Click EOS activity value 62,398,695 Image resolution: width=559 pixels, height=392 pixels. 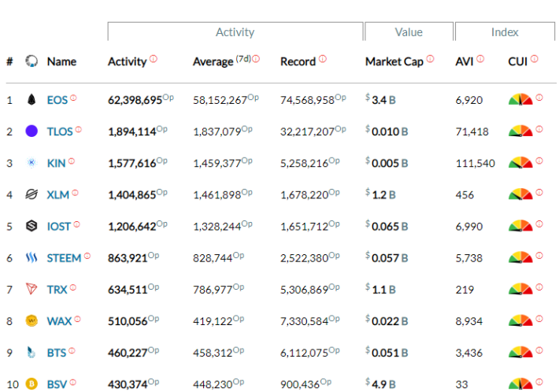[x=135, y=100]
